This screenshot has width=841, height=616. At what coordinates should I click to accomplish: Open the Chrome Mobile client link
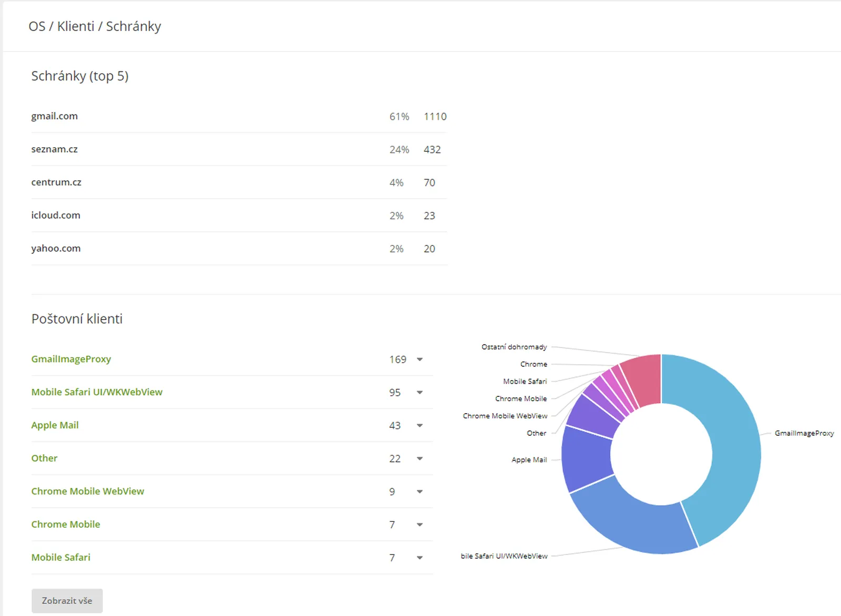(x=65, y=525)
